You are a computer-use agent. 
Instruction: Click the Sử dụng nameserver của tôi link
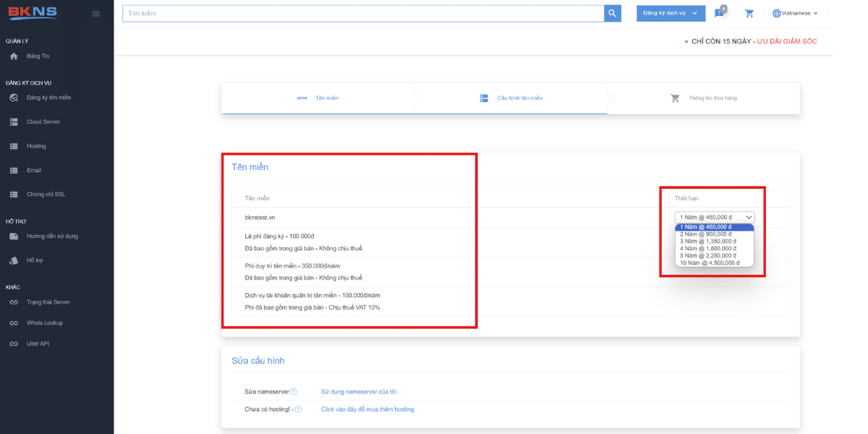click(359, 392)
